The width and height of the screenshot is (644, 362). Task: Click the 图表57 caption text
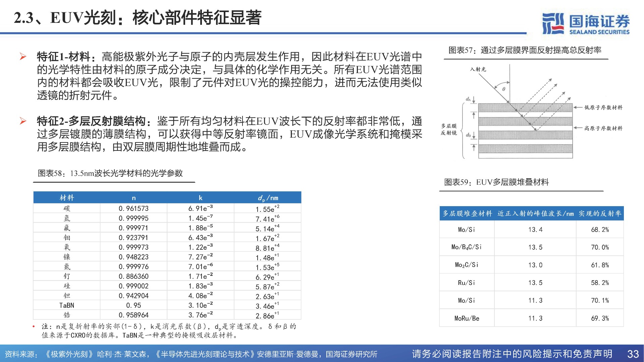click(x=525, y=50)
